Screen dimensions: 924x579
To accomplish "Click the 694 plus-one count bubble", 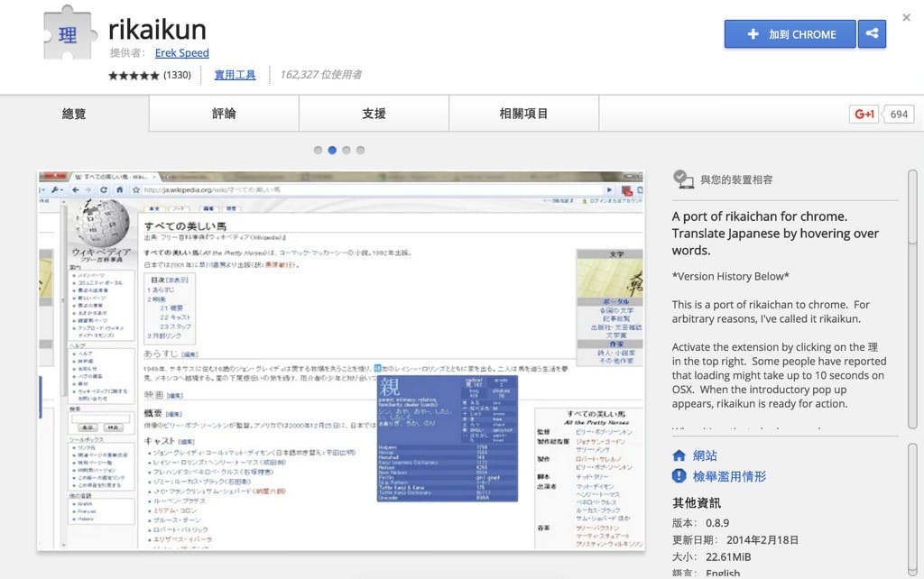I will click(899, 115).
